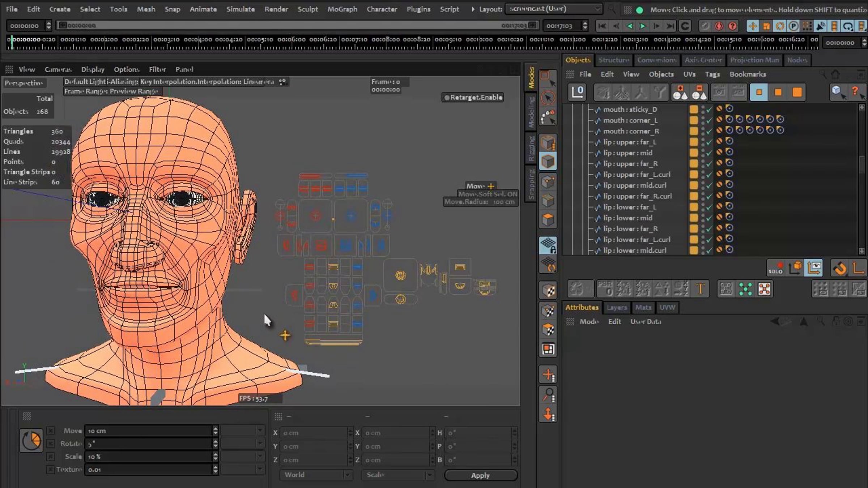The height and width of the screenshot is (488, 868).
Task: Click the play forward button
Action: coord(643,26)
